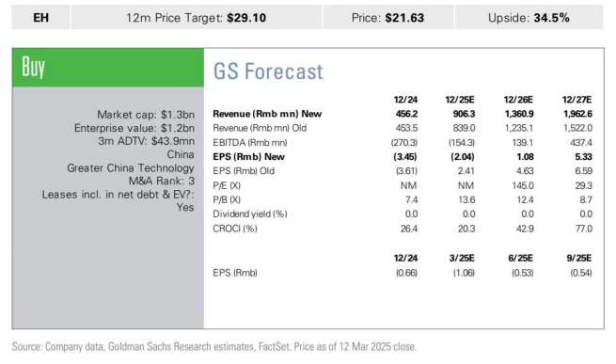616x364 pixels.
Task: Click the EPS (Rmb) New row label
Action: point(248,157)
